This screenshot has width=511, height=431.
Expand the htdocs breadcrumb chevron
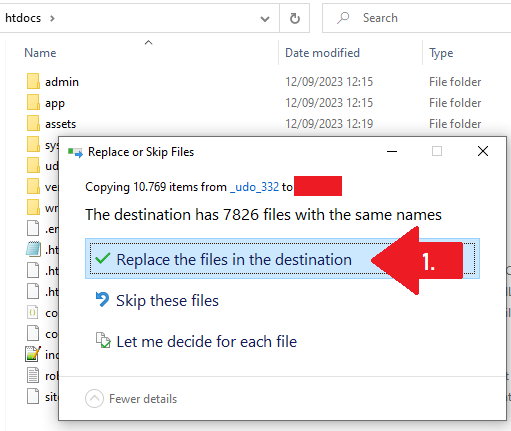pos(52,18)
